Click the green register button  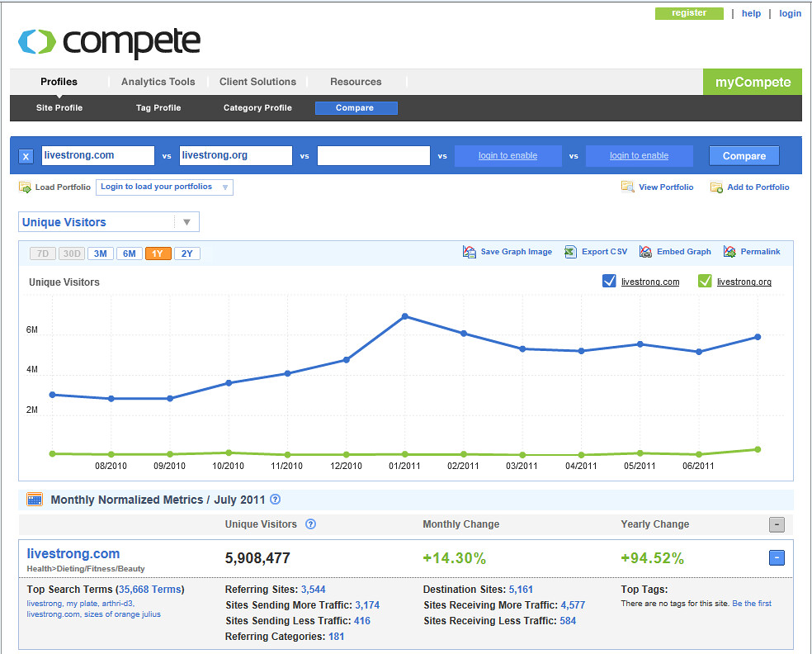point(689,13)
